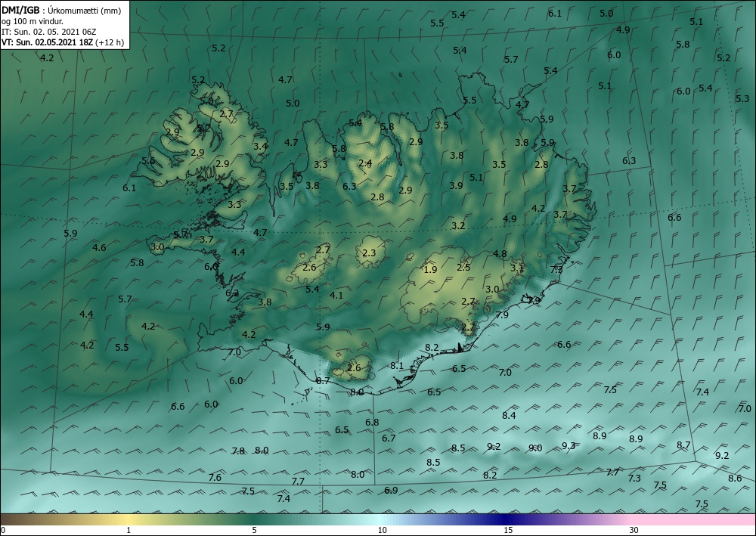Screen dimensions: 756x536
Task: Select the 'IT: Sun. 02. 05. 2021 06Z' line
Action: click(x=48, y=32)
